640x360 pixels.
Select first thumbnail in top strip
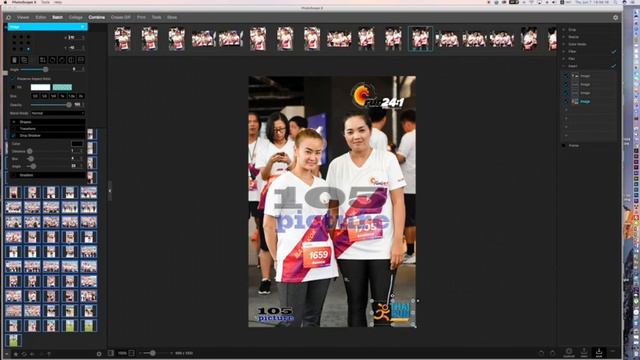pos(123,39)
